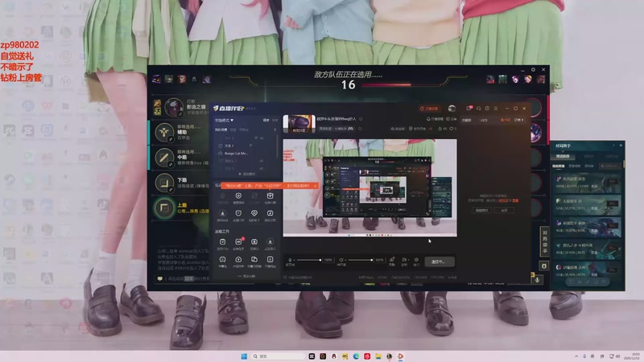
Task: Click the orange 工具创意 button in the title bar
Action: click(x=429, y=109)
